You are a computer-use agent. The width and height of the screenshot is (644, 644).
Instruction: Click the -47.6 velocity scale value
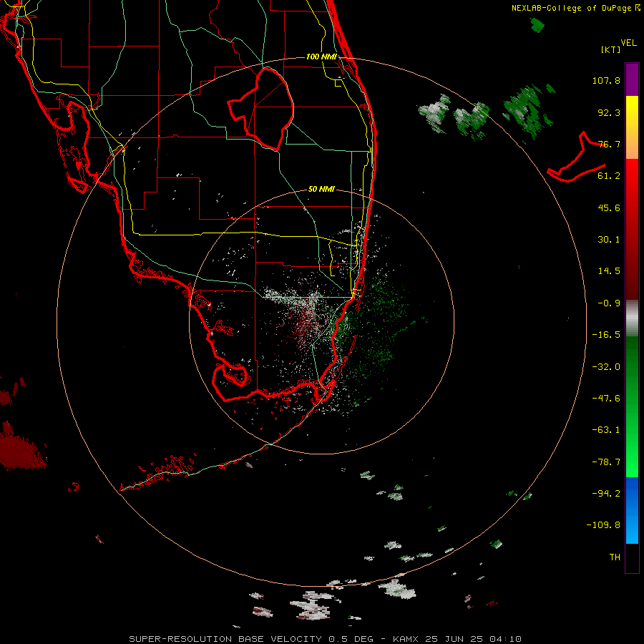[606, 399]
